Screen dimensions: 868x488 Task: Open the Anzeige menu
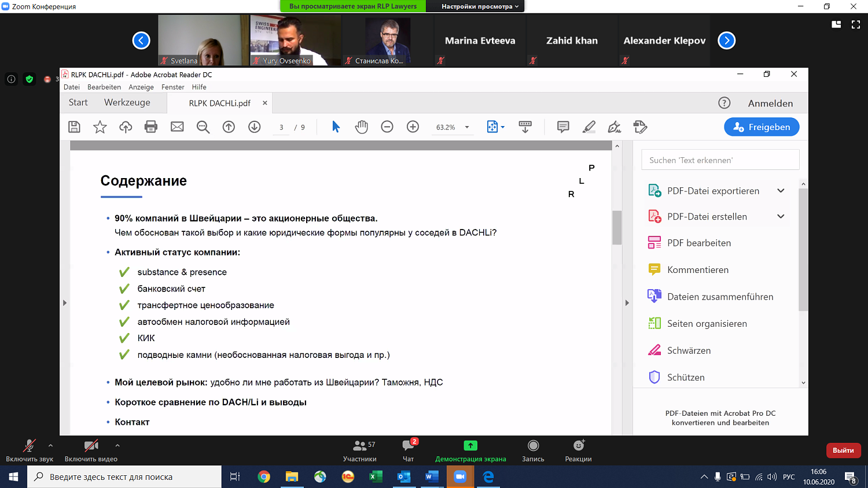[141, 87]
